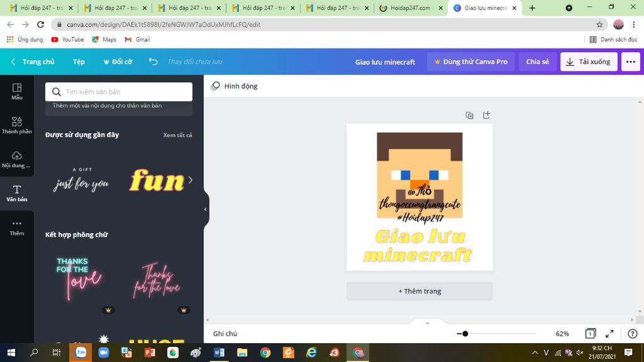Open the Đổi cỡ resize dropdown
The height and width of the screenshot is (362, 644).
(x=118, y=62)
